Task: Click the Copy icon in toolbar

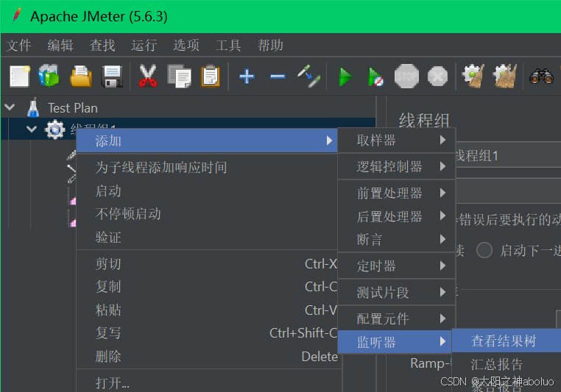Action: coord(179,76)
